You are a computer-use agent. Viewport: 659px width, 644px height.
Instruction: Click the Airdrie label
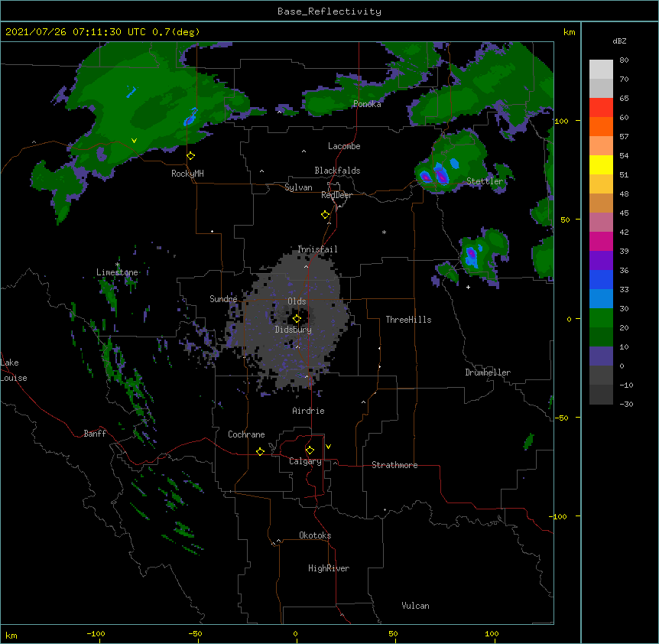[309, 411]
